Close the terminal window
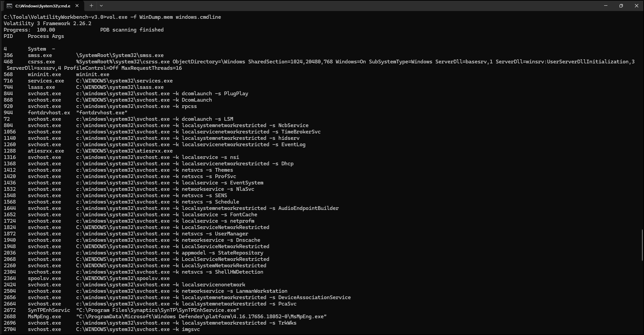Image resolution: width=644 pixels, height=335 pixels. pyautogui.click(x=636, y=6)
